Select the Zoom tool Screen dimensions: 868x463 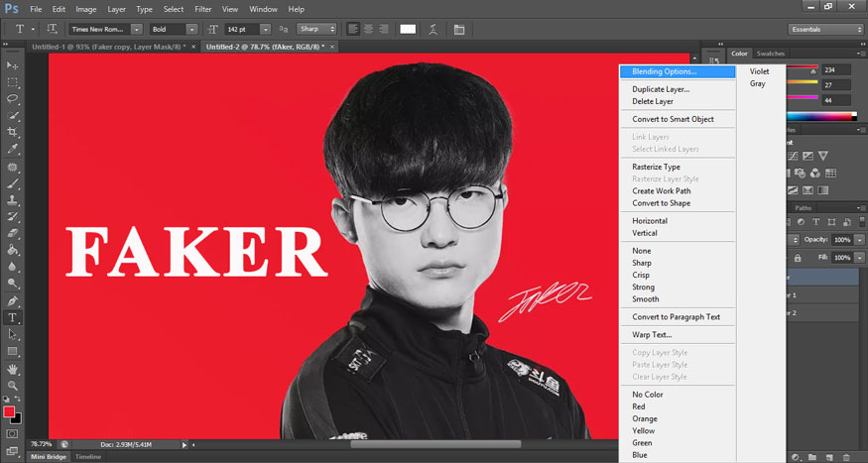12,386
